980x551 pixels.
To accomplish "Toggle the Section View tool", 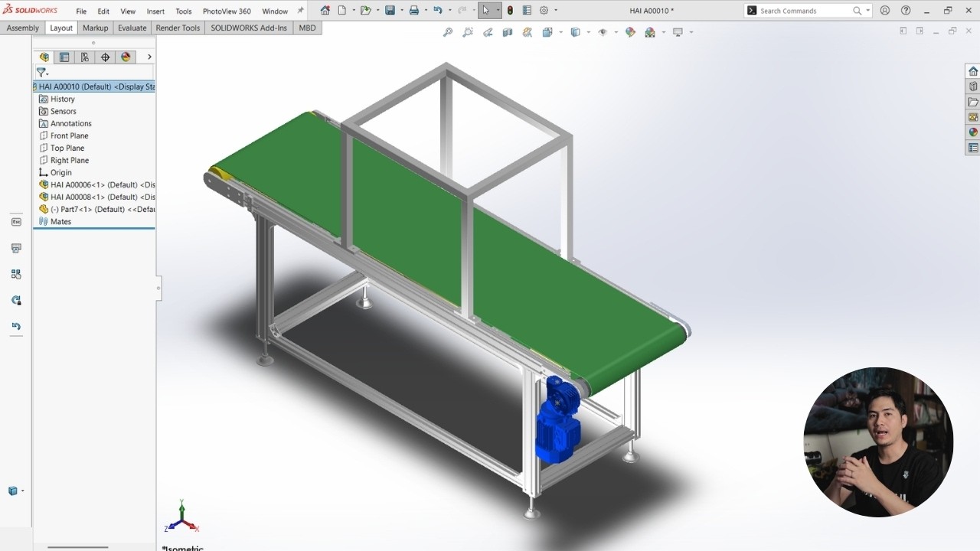I will pyautogui.click(x=508, y=32).
